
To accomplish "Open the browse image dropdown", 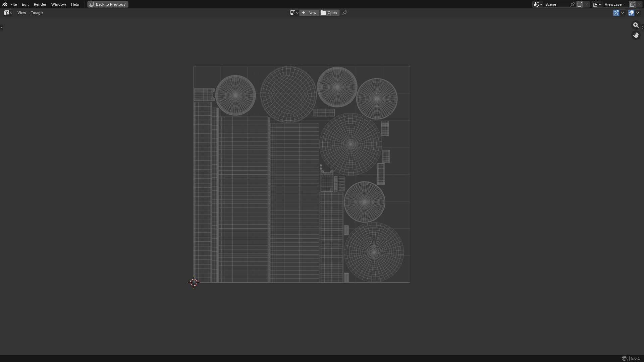I will (x=294, y=13).
